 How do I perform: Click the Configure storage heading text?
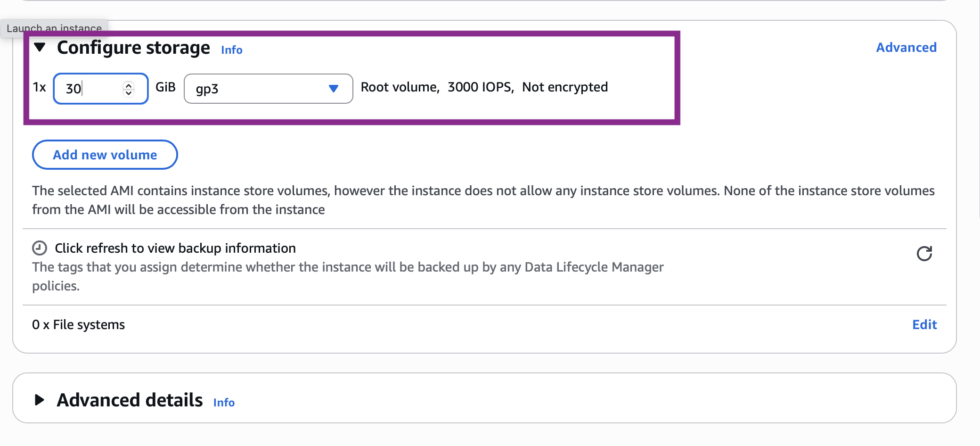pyautogui.click(x=133, y=48)
